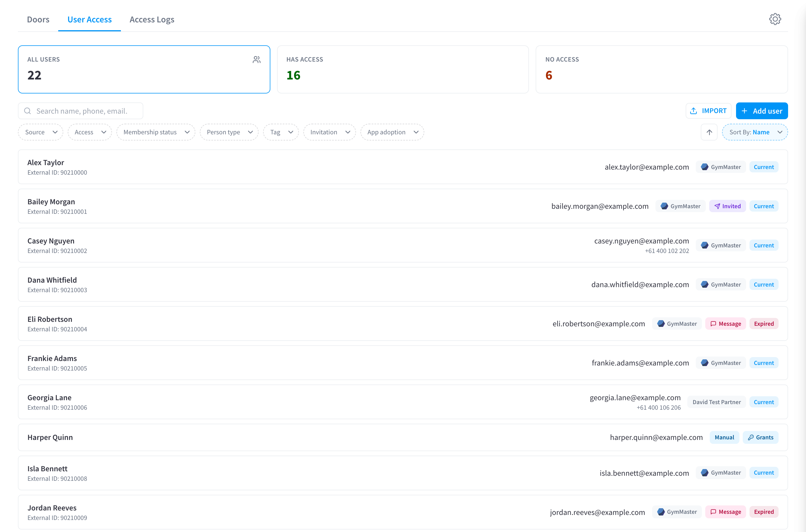Viewport: 806px width, 532px height.
Task: Click the Expired badge on Jordan Reeves
Action: [763, 512]
